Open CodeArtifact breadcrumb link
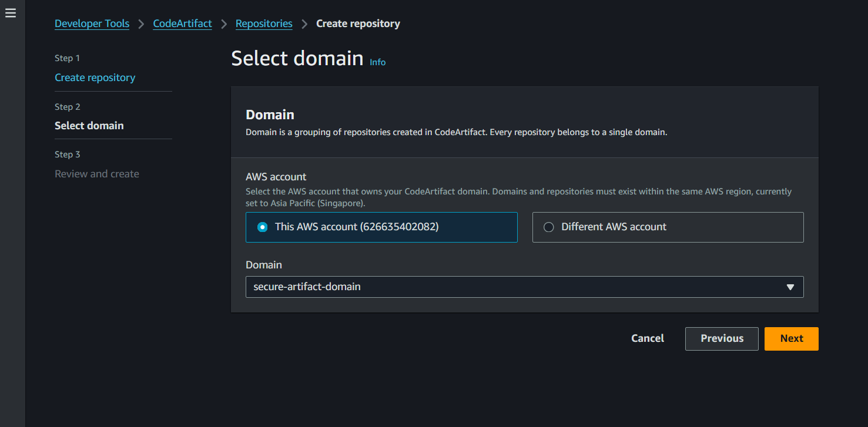 coord(182,23)
